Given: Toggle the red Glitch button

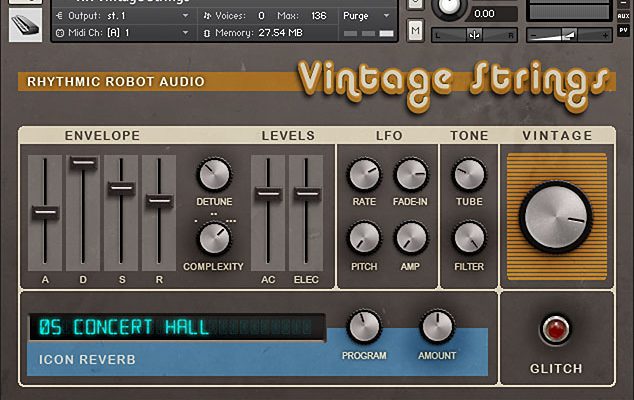Looking at the screenshot, I should click(555, 329).
